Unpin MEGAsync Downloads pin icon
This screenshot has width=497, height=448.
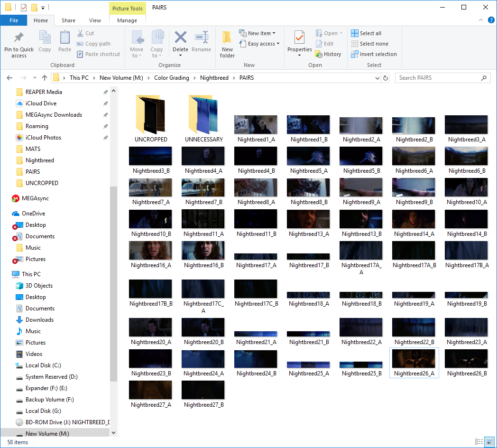106,115
